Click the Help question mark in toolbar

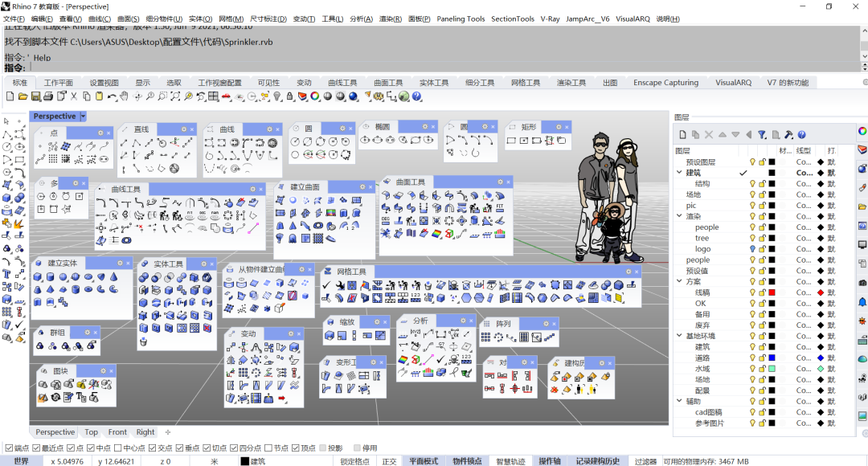416,96
